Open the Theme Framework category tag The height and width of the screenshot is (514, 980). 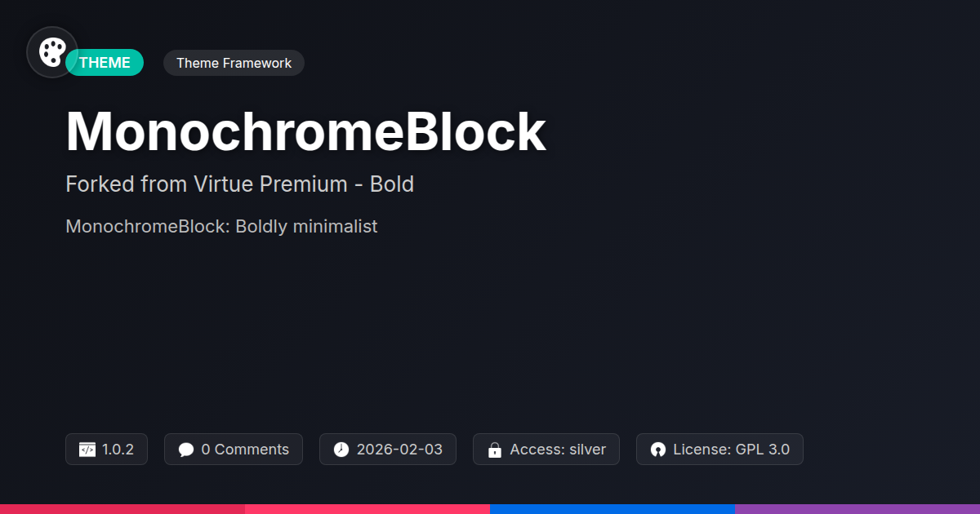click(234, 63)
